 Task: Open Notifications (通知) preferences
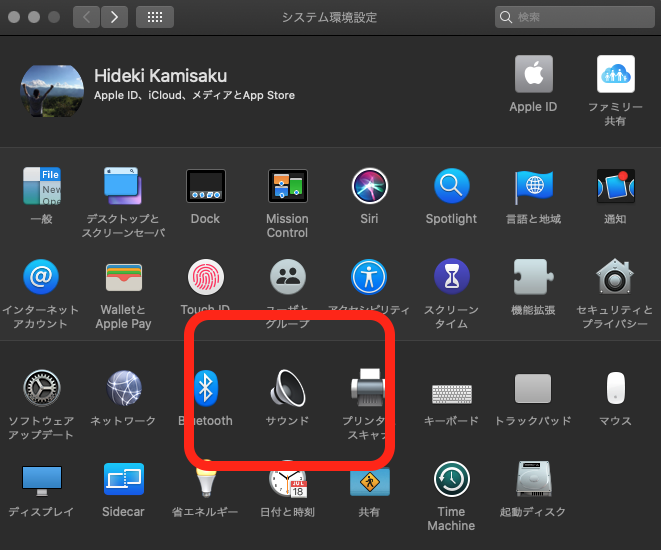[x=615, y=186]
